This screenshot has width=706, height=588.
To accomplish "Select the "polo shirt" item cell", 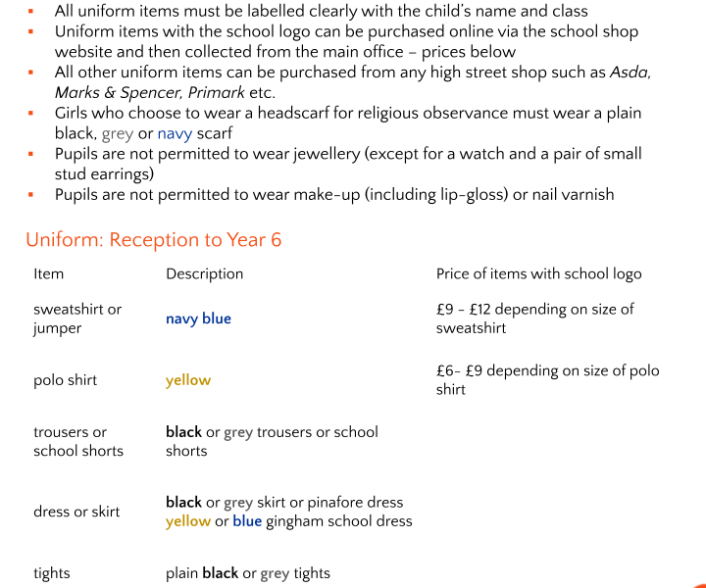I will point(65,380).
